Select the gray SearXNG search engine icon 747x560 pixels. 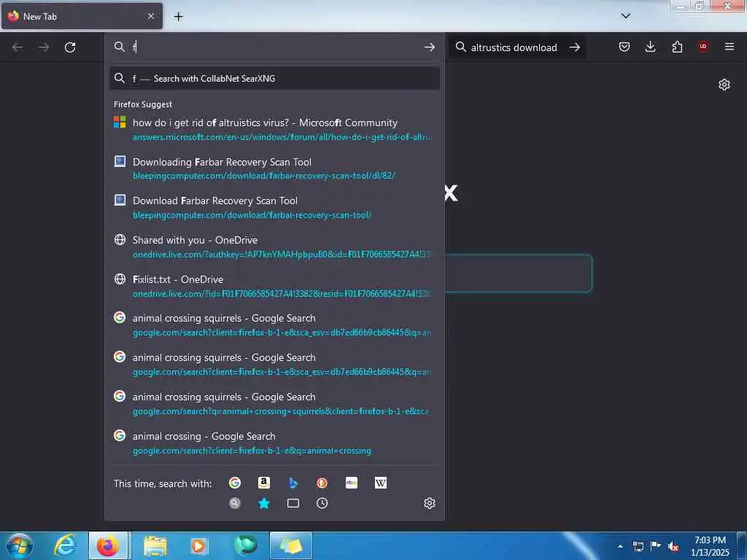(x=235, y=503)
